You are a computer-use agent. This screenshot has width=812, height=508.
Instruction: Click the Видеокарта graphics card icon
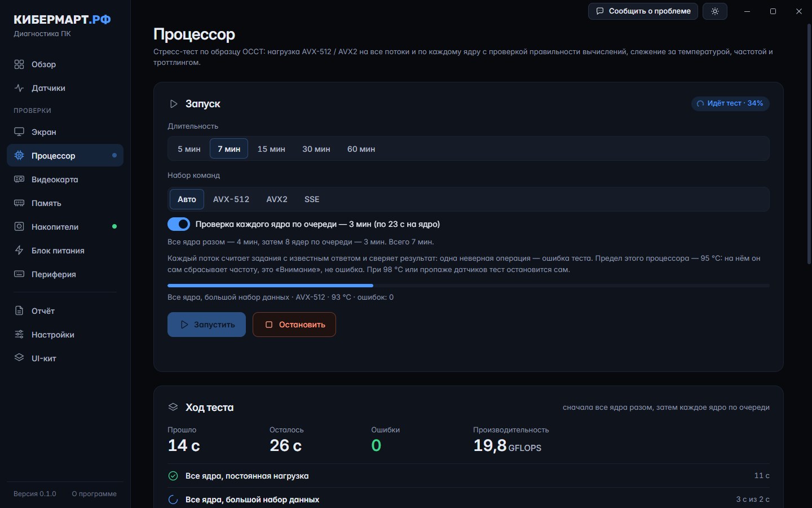pyautogui.click(x=19, y=179)
